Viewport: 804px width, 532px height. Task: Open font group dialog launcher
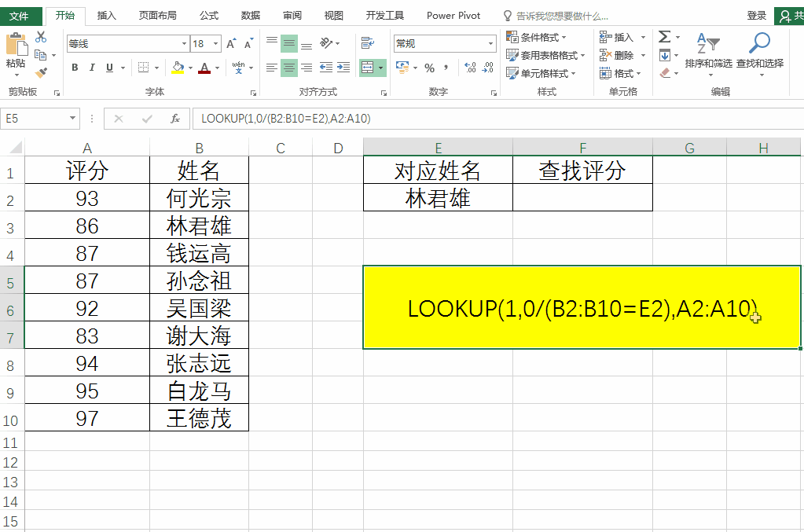pyautogui.click(x=253, y=93)
